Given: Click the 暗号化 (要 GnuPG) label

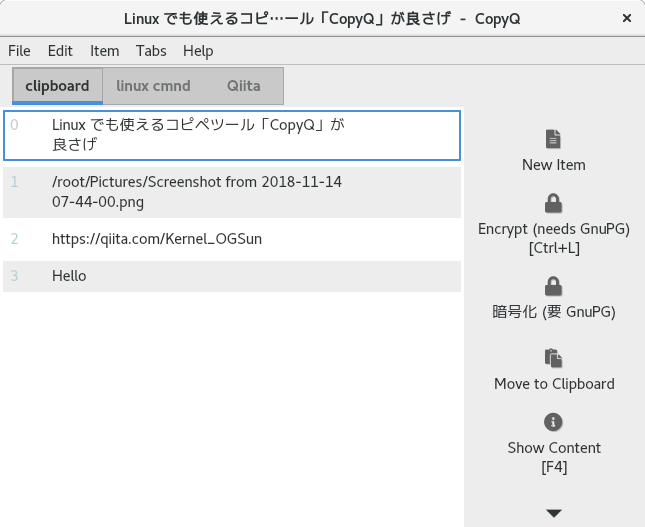Looking at the screenshot, I should 554,312.
